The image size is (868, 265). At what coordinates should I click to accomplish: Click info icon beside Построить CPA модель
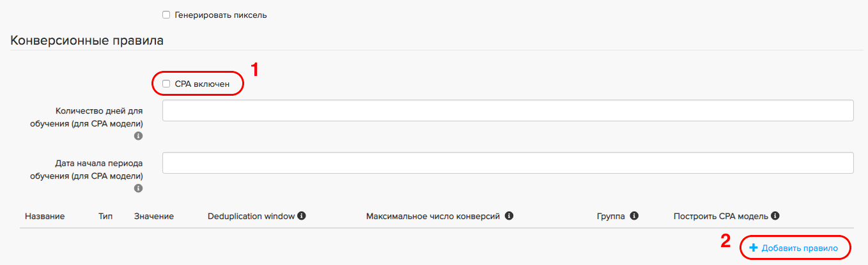775,216
